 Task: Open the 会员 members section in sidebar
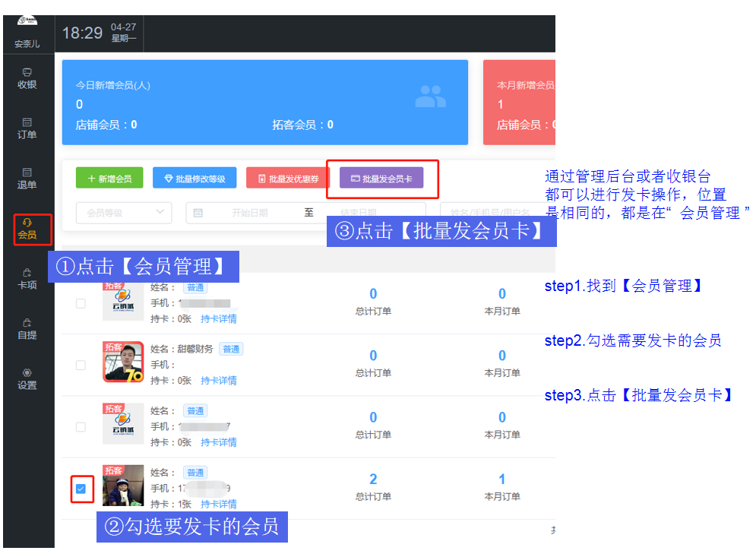tap(27, 229)
